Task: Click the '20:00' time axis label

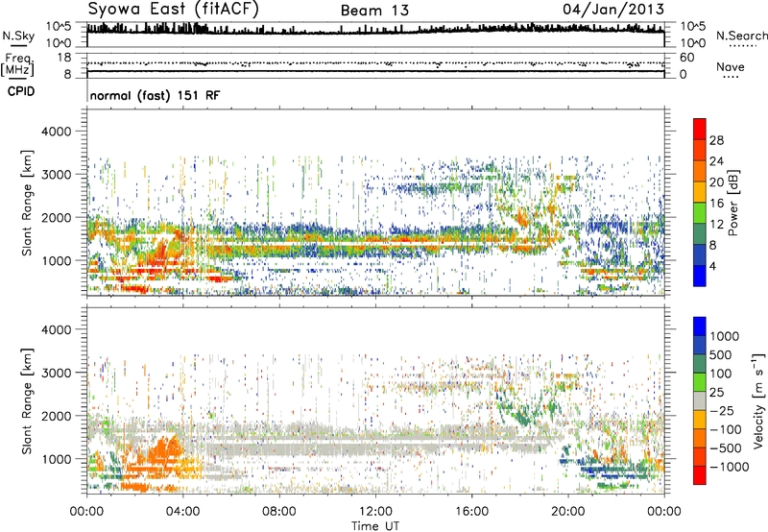Action: coord(568,512)
